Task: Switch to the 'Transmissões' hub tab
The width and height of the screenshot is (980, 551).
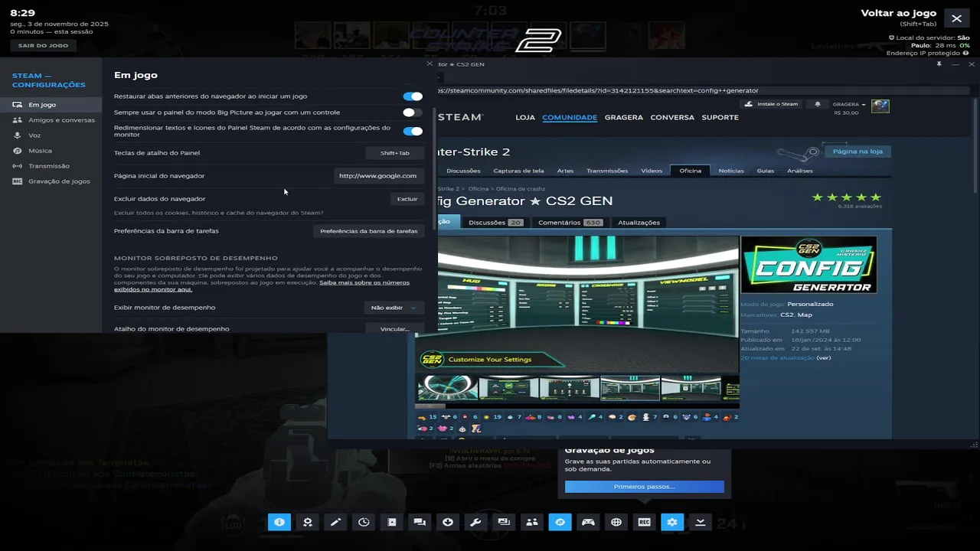Action: pos(607,171)
